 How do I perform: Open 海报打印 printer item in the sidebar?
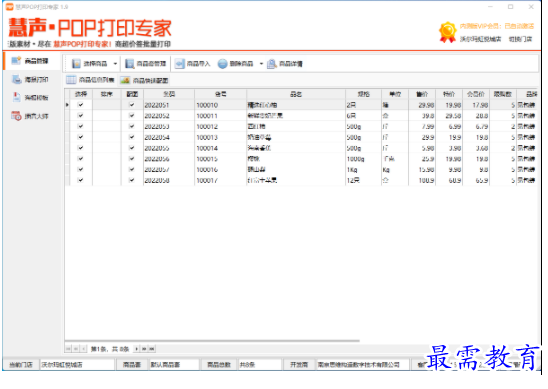pos(30,80)
